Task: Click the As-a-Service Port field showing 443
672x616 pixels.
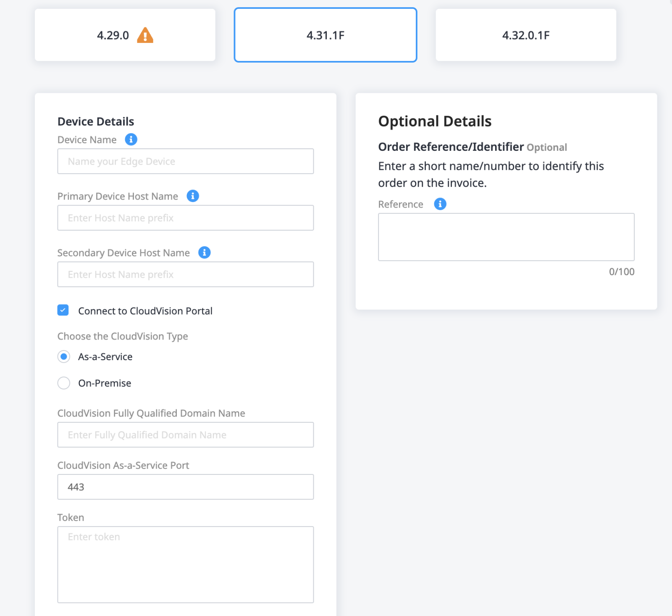Action: tap(186, 487)
